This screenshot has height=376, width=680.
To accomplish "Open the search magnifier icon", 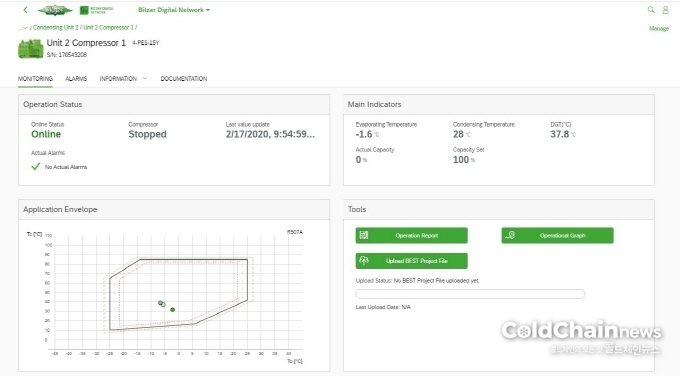I will pyautogui.click(x=651, y=10).
